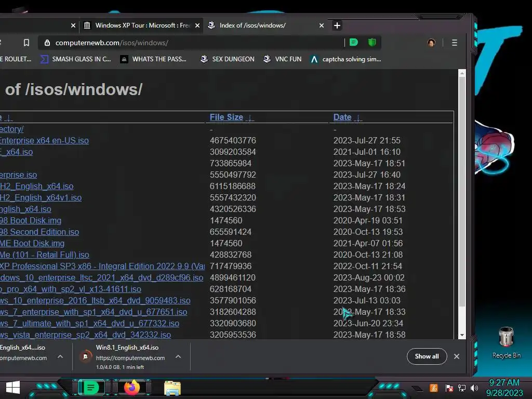Viewport: 532px width, 399px height.
Task: Close the Index of /isos/windows/ tab
Action: coord(321,25)
